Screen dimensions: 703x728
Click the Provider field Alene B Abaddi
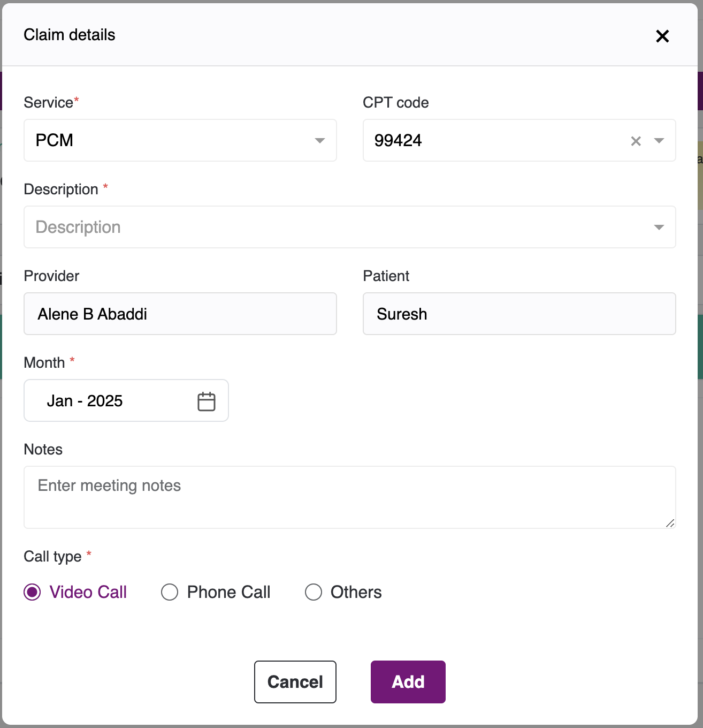[x=180, y=314]
